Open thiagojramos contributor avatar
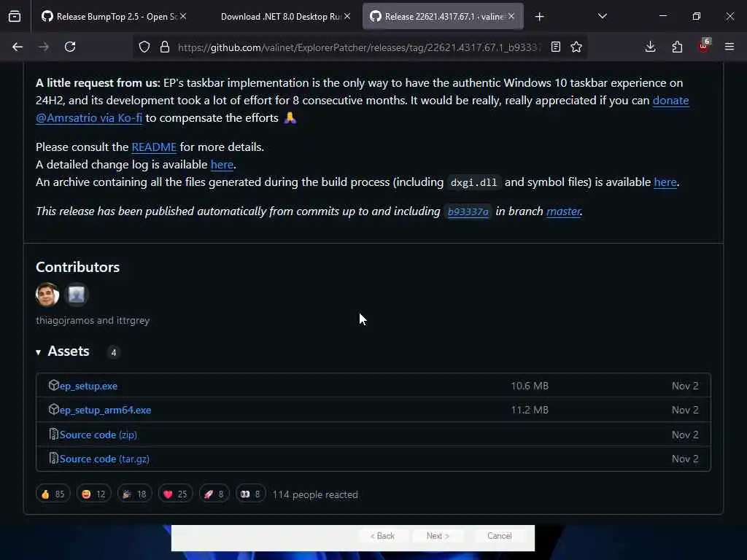Screen dimensions: 747x560 tap(47, 295)
